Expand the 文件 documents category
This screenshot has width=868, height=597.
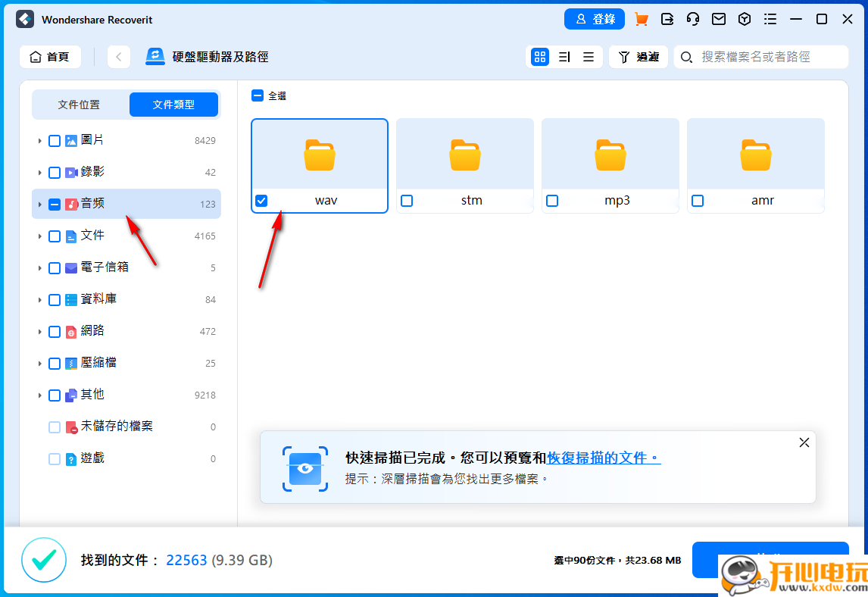pyautogui.click(x=39, y=236)
